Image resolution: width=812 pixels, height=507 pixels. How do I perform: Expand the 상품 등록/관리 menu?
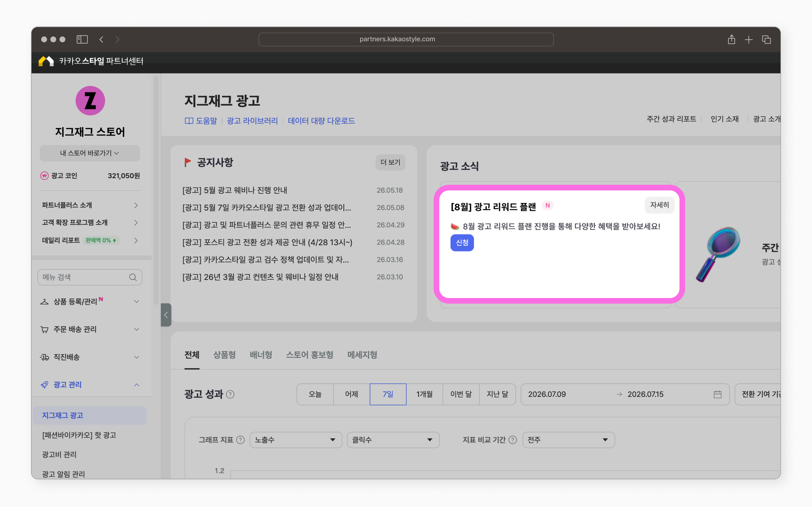tap(90, 301)
